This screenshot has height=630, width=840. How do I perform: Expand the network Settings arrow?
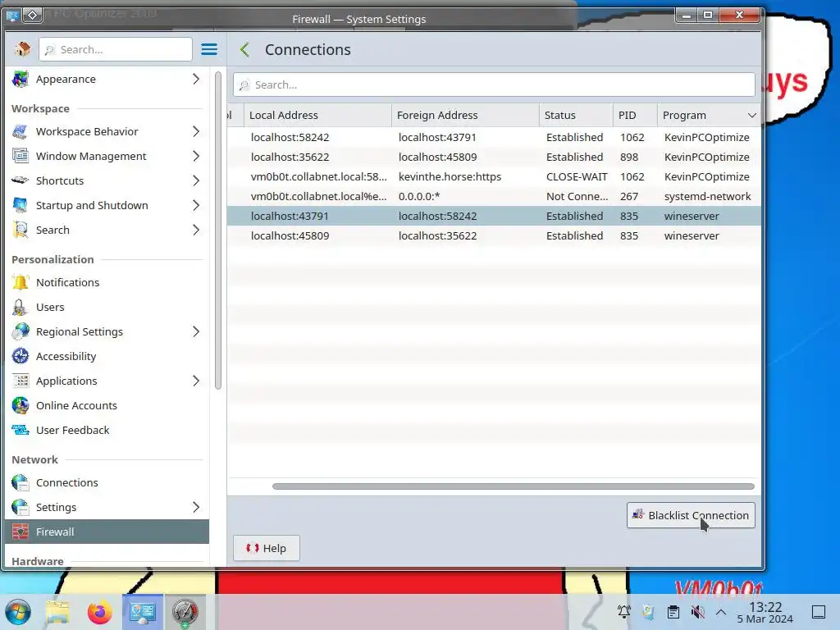click(x=196, y=507)
